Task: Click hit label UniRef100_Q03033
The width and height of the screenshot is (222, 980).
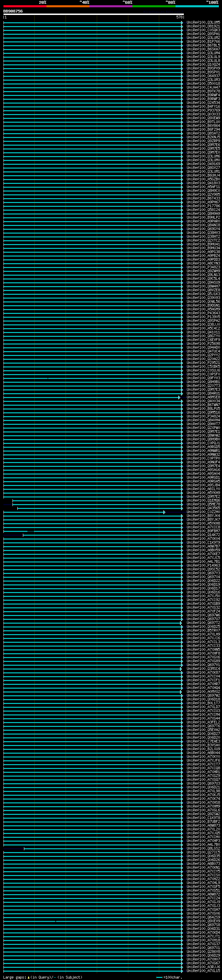Action: tap(203, 114)
